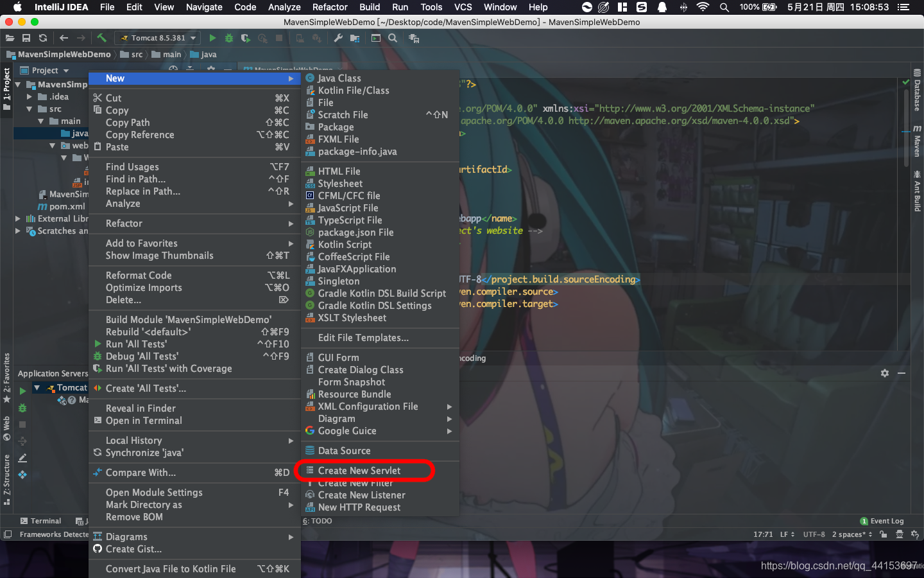Screen dimensions: 924x578
Task: Click edit pencil icon in Application Servers
Action: [x=22, y=458]
